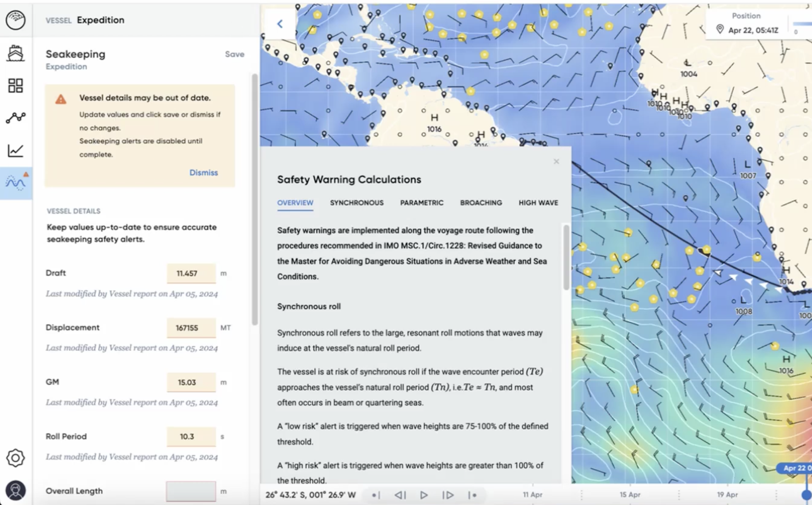Close the Safety Warning Calculations panel

pyautogui.click(x=556, y=161)
